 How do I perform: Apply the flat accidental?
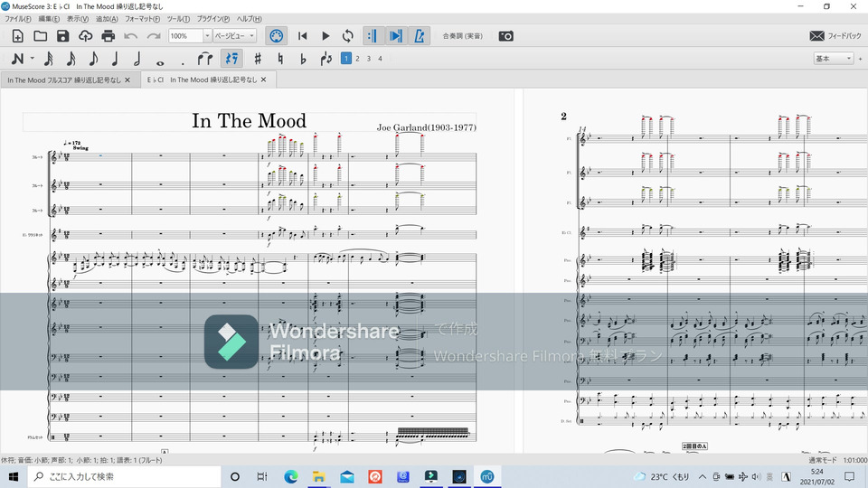[303, 58]
